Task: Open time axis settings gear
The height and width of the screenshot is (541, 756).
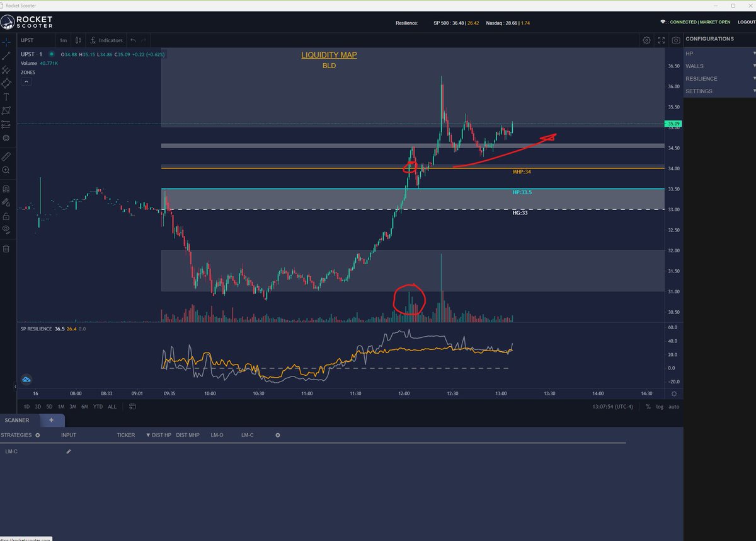Action: [x=674, y=393]
